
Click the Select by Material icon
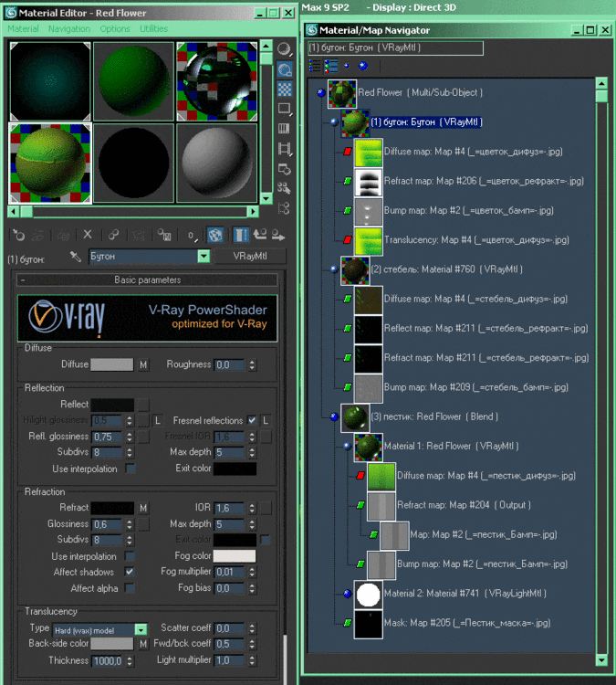(x=284, y=188)
